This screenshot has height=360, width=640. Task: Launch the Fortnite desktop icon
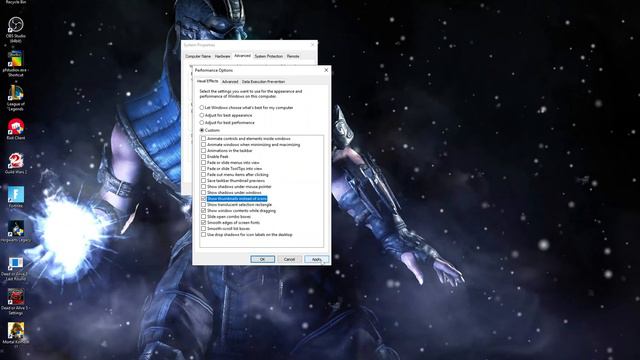click(x=16, y=196)
